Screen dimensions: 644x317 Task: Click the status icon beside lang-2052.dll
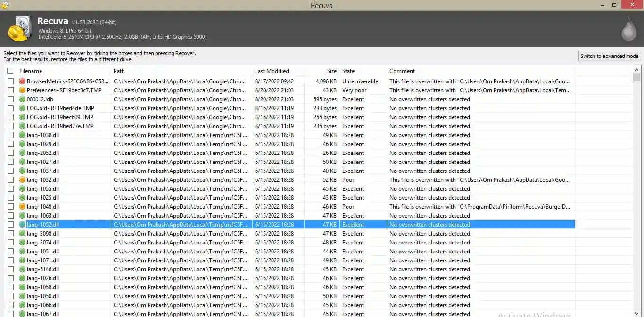pyautogui.click(x=22, y=153)
